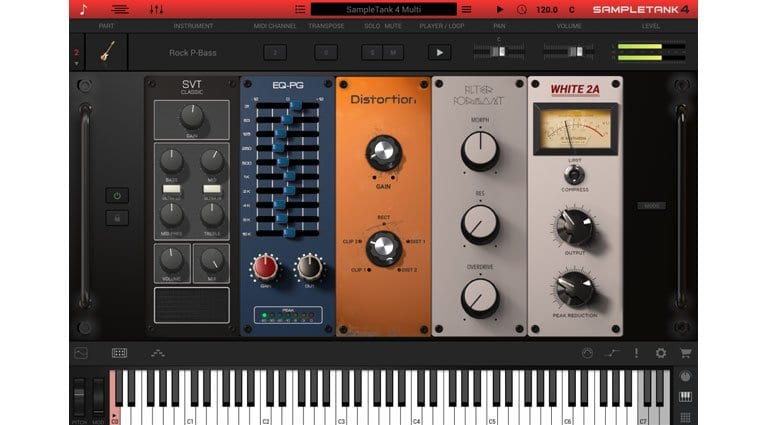Open the MIDI channel box showing 2
The width and height of the screenshot is (770, 425).
[275, 53]
